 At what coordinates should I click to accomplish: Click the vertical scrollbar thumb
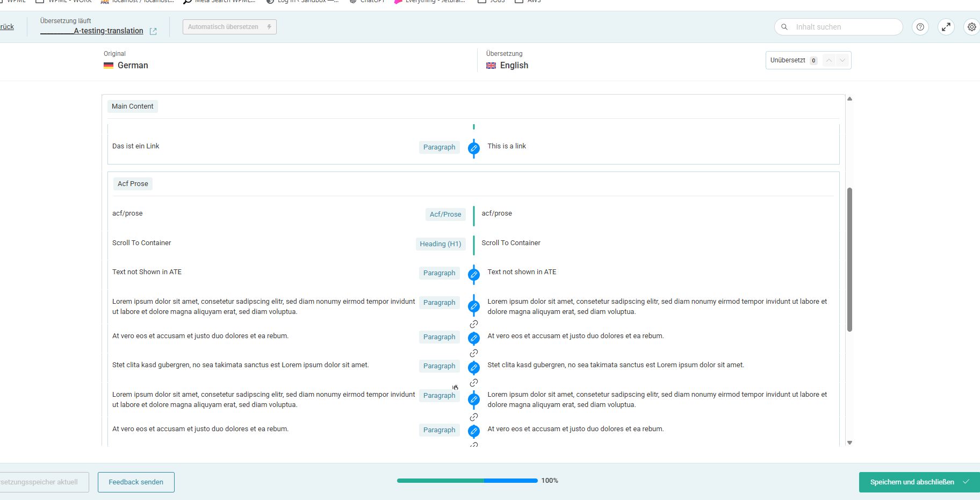click(849, 260)
